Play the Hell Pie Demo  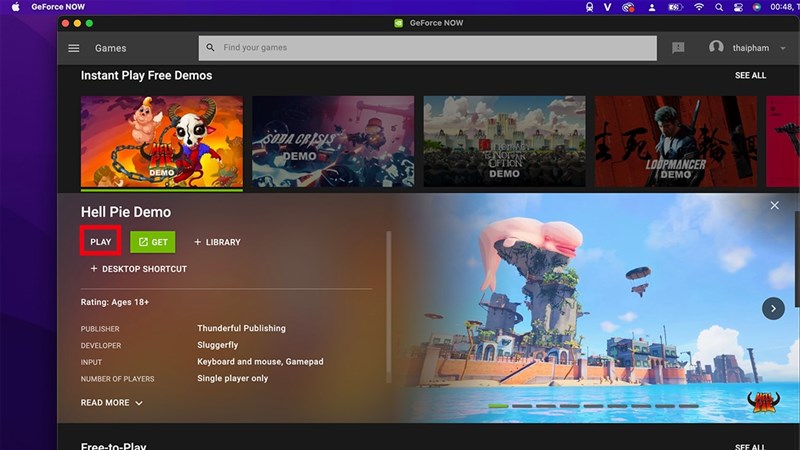[x=101, y=242]
